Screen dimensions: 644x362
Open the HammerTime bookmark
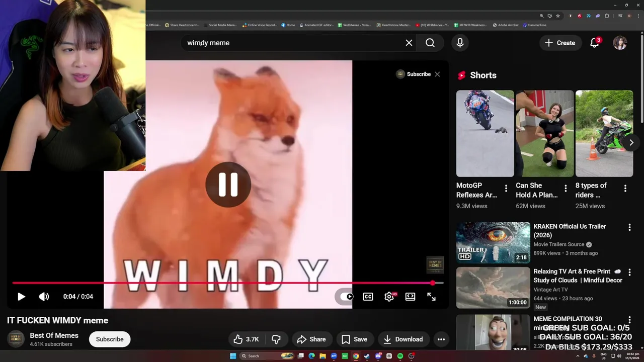[534, 25]
